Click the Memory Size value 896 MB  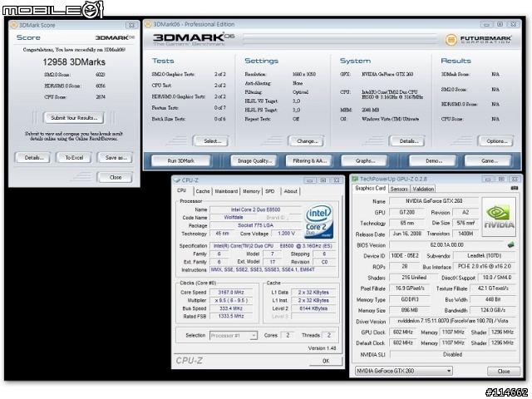coord(410,310)
